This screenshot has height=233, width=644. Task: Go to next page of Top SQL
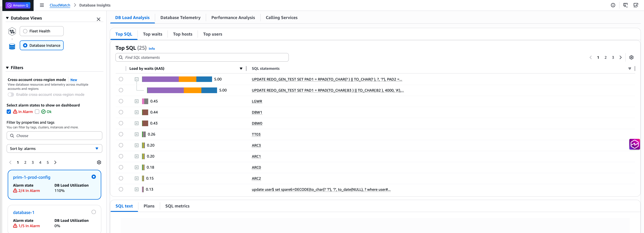(620, 57)
